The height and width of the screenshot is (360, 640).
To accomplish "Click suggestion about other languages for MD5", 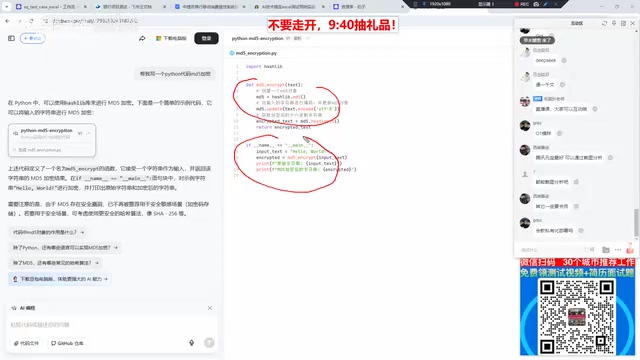I will click(x=65, y=247).
